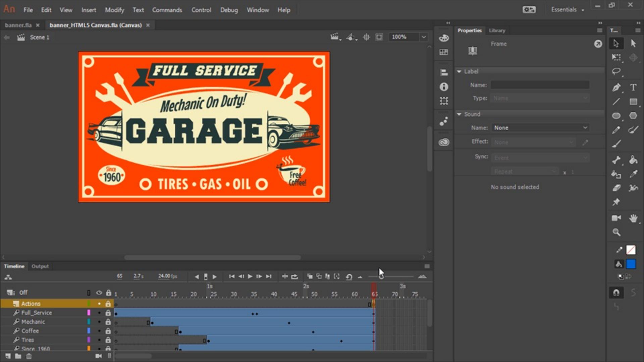Switch to the Library tab
The width and height of the screenshot is (644, 362).
point(496,31)
